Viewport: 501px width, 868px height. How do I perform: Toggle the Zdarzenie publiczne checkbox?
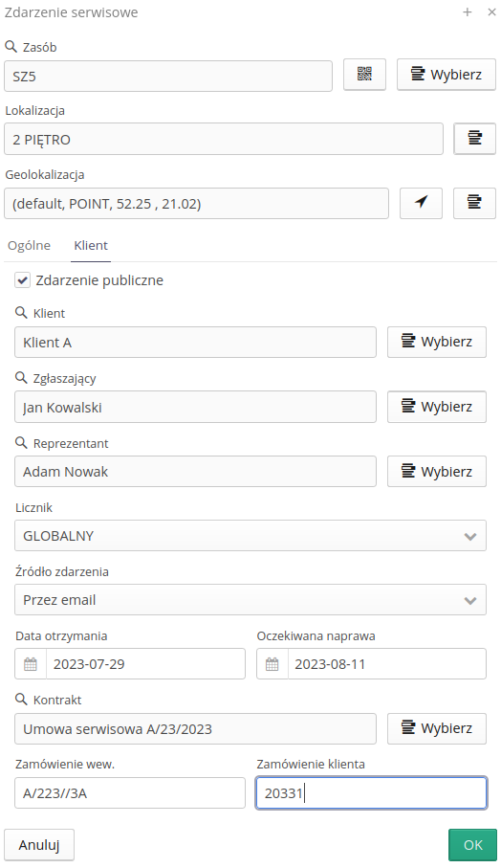coord(22,280)
